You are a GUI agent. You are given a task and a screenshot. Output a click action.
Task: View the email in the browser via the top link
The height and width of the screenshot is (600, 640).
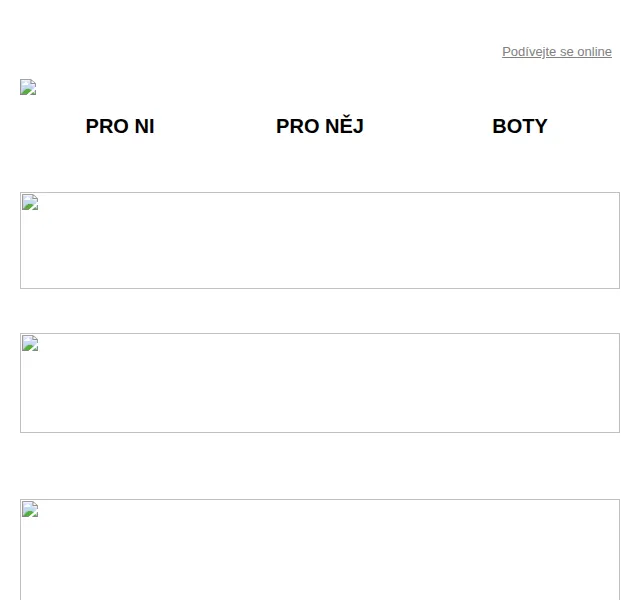557,52
